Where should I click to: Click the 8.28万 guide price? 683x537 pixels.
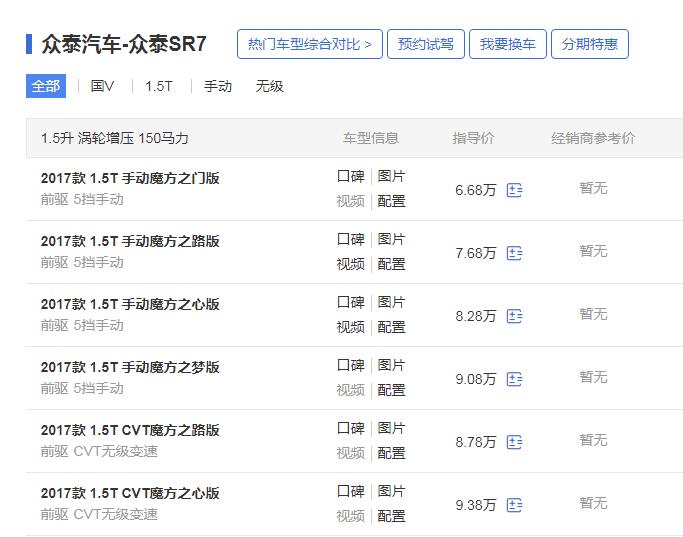point(476,316)
